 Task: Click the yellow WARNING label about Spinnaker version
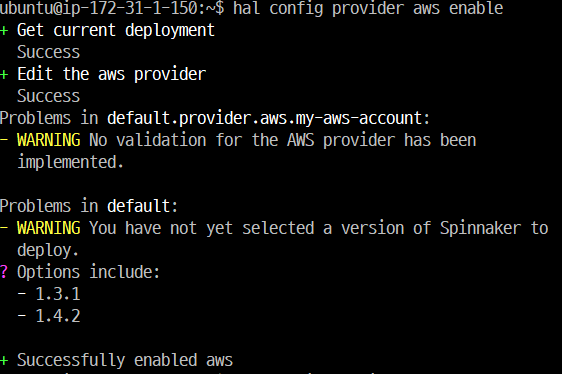tap(49, 228)
